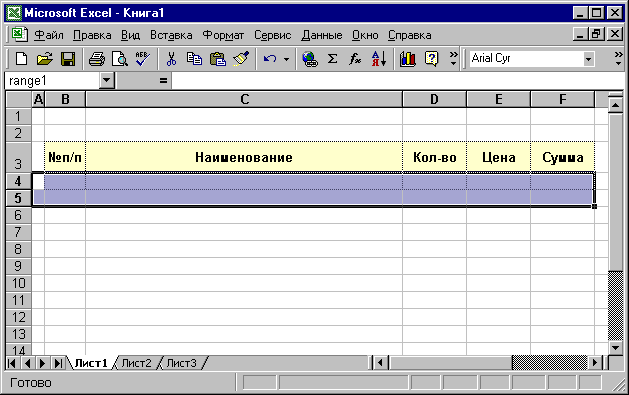Select column E header

(498, 99)
